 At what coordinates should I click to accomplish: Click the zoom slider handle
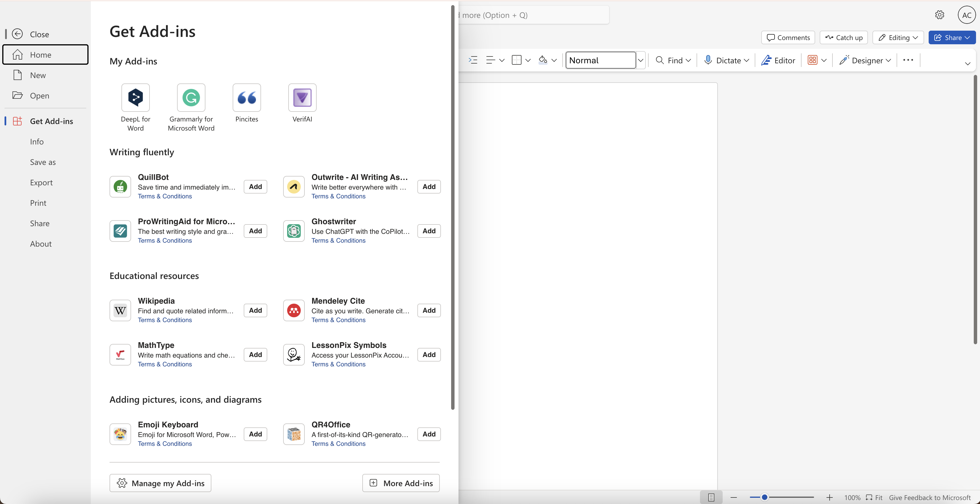tap(764, 497)
